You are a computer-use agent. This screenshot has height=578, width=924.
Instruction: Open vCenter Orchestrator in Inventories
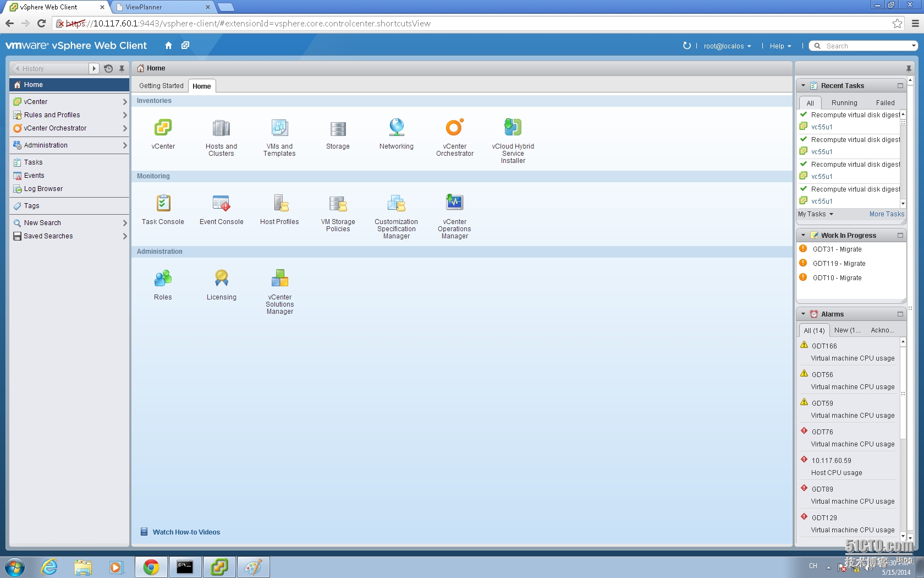pyautogui.click(x=454, y=128)
